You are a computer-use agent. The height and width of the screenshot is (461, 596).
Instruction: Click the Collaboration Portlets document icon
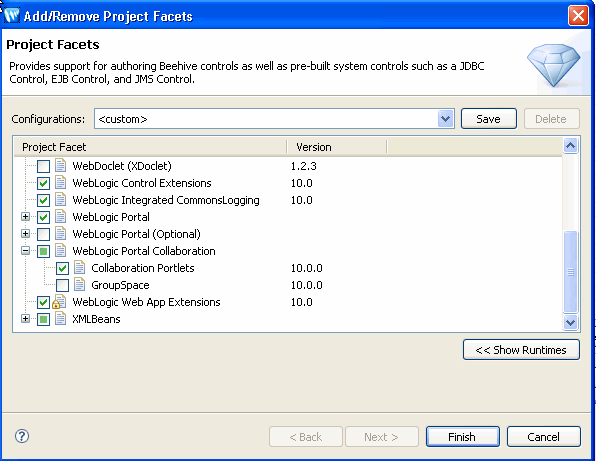[79, 268]
